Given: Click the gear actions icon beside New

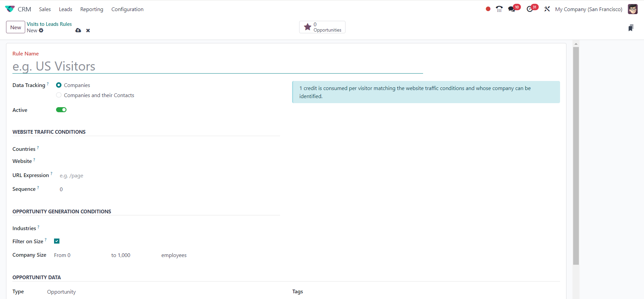Looking at the screenshot, I should click(41, 30).
